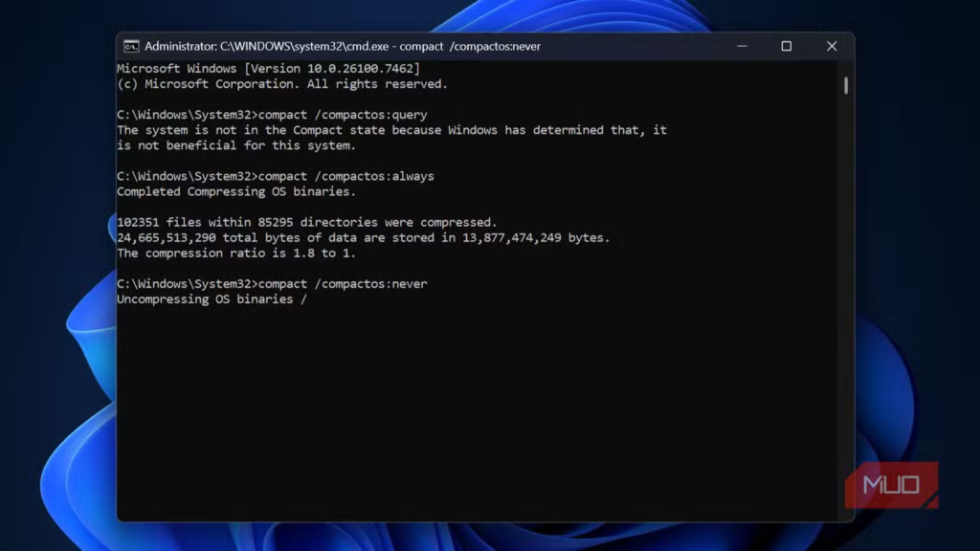Click the 'compression ratio is 1.8 to 1' line
This screenshot has width=980, height=551.
tap(242, 253)
